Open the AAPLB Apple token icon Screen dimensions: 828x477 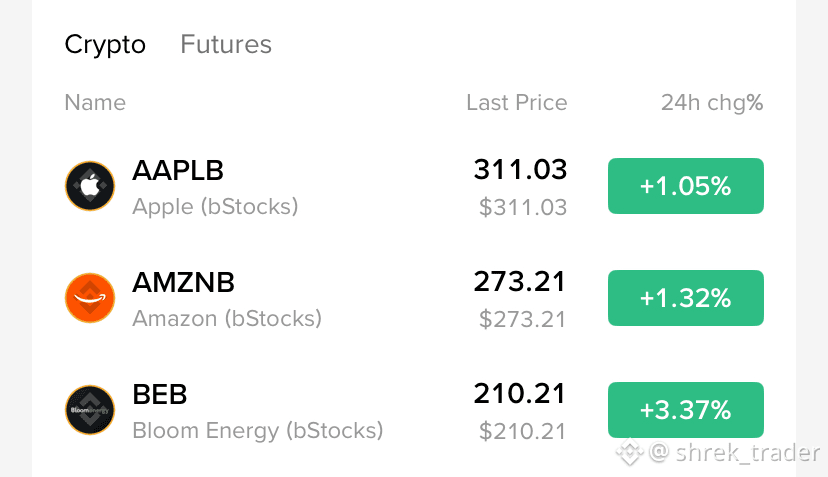[90, 186]
